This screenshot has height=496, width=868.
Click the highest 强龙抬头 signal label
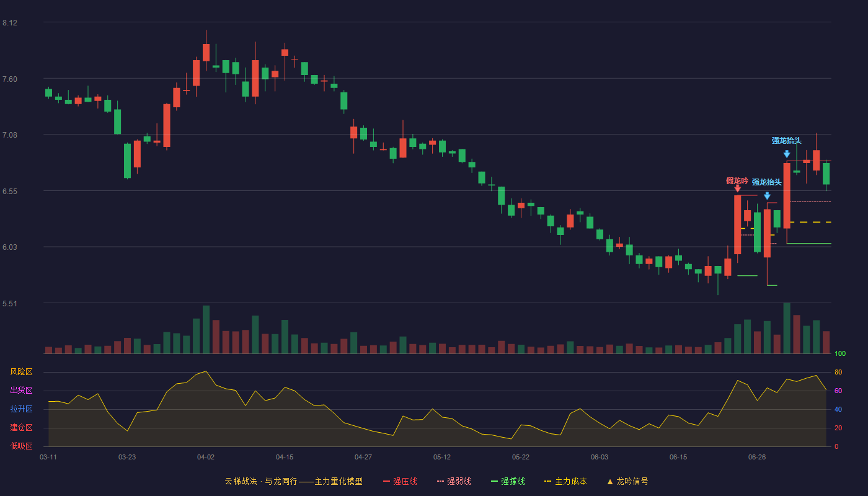787,141
